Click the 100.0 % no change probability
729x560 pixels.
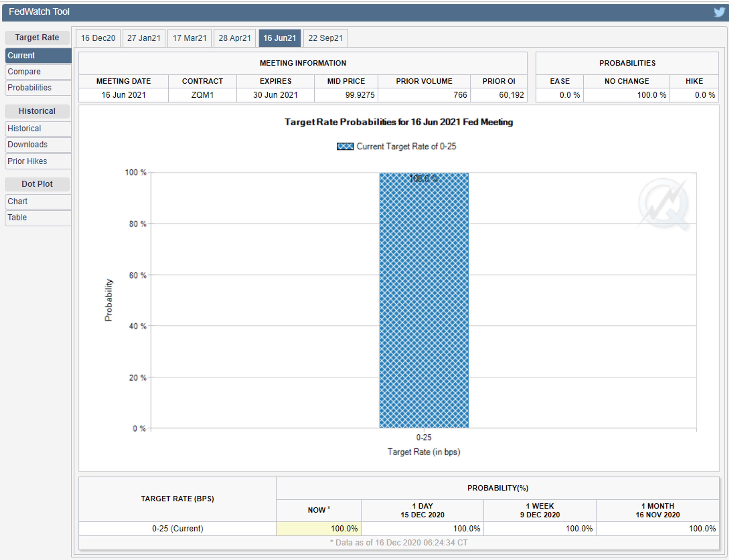[x=652, y=95]
